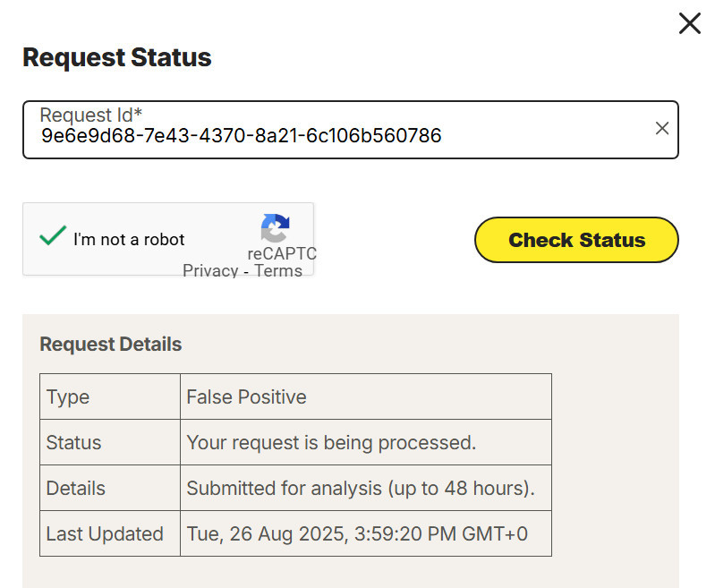Click the Request Status heading
The image size is (715, 588).
[x=117, y=58]
